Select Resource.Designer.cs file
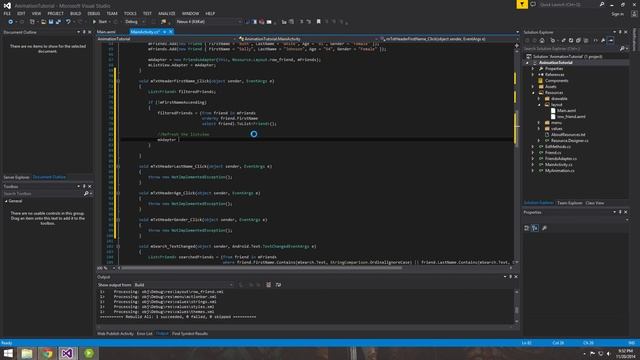The width and height of the screenshot is (640, 360). click(x=569, y=140)
